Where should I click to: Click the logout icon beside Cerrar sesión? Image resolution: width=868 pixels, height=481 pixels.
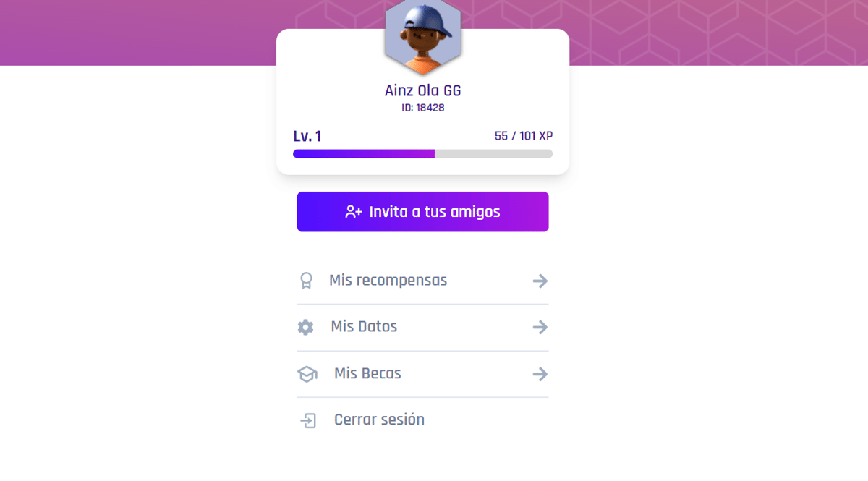tap(308, 420)
